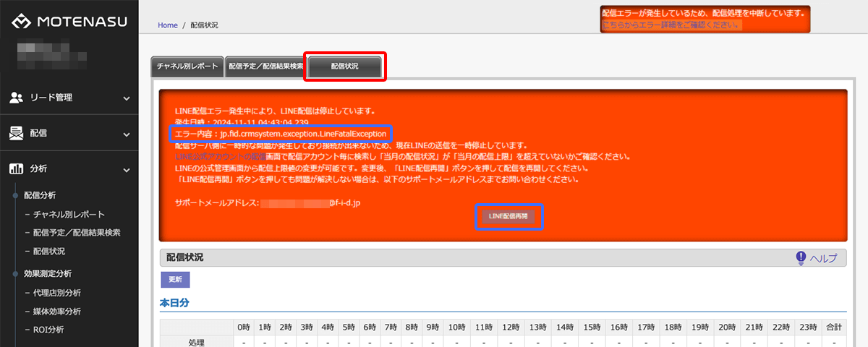
Task: Switch to チャネル別レポート tab
Action: pos(187,67)
